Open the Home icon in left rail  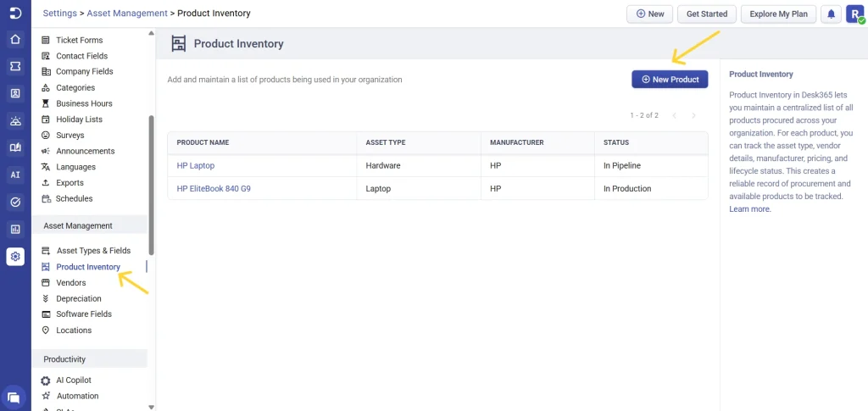coord(15,39)
